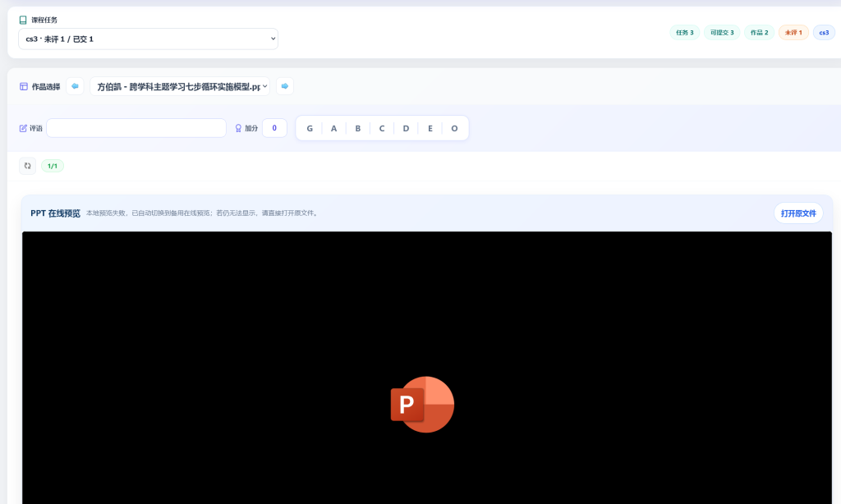Click the edit pencil icon beside 评语
This screenshot has width=841, height=504.
click(x=23, y=128)
